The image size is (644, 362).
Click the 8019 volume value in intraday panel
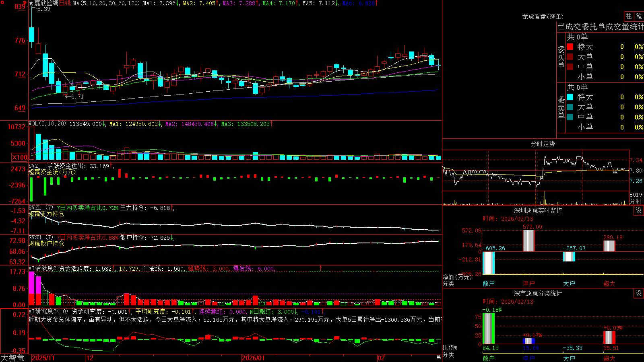point(636,195)
